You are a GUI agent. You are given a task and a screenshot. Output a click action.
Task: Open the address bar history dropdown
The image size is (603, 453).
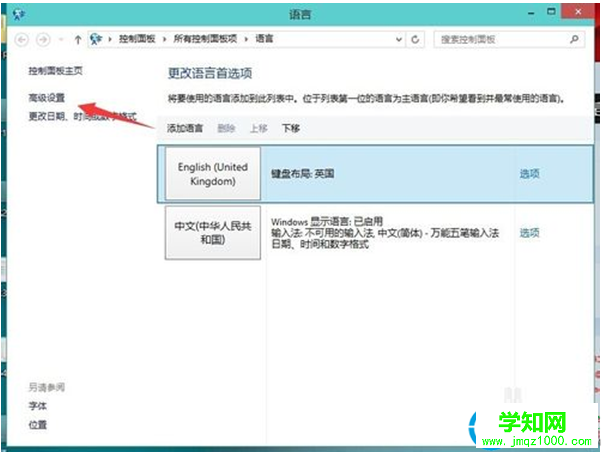[x=399, y=39]
